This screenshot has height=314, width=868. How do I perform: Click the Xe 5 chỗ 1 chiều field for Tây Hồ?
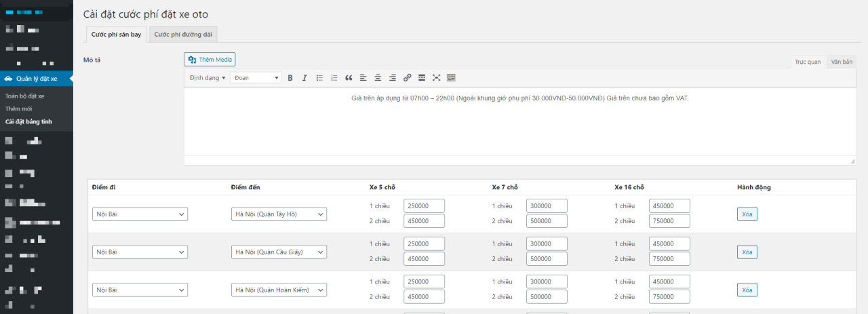tap(424, 206)
